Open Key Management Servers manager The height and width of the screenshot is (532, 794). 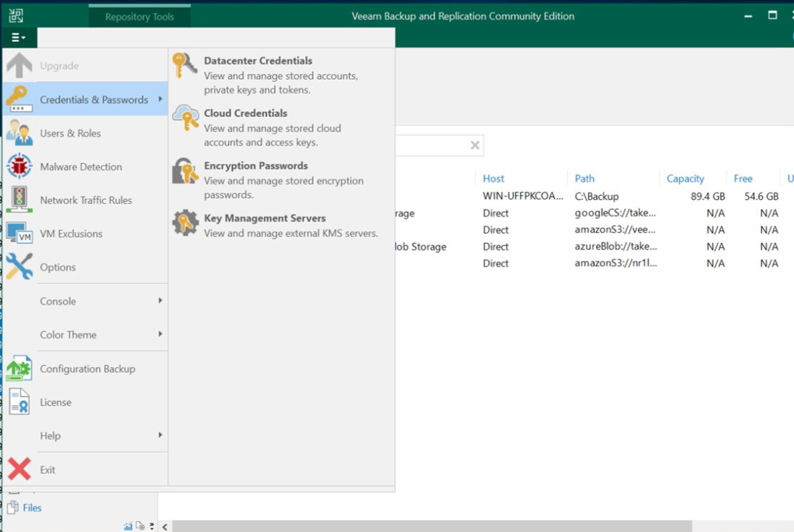click(x=281, y=226)
